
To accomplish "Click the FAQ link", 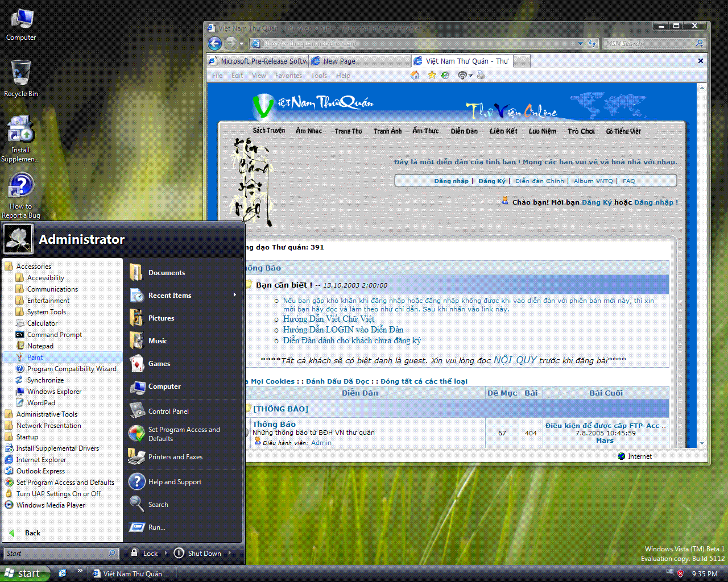I will pos(629,181).
